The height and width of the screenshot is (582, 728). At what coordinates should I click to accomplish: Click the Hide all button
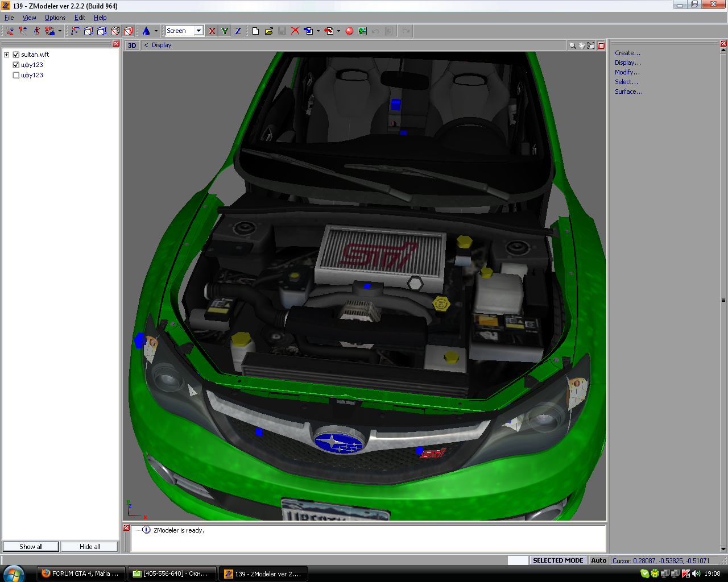tap(89, 546)
